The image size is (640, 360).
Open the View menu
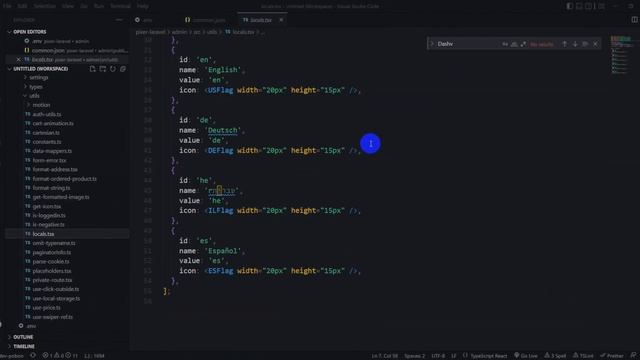click(x=68, y=6)
